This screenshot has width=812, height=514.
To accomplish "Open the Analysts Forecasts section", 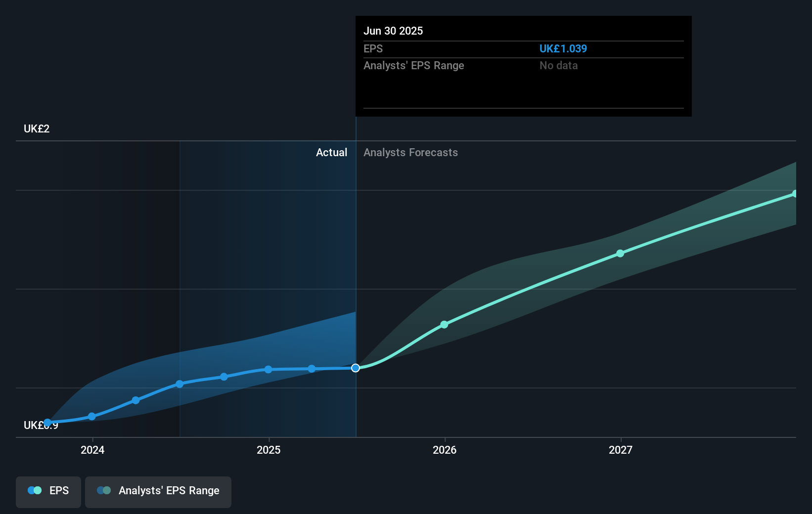I will coord(410,152).
